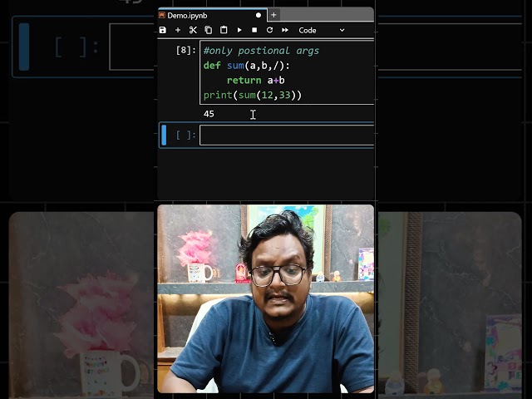Image resolution: width=532 pixels, height=399 pixels.
Task: Open a new launcher tab with the plus
Action: [x=273, y=15]
